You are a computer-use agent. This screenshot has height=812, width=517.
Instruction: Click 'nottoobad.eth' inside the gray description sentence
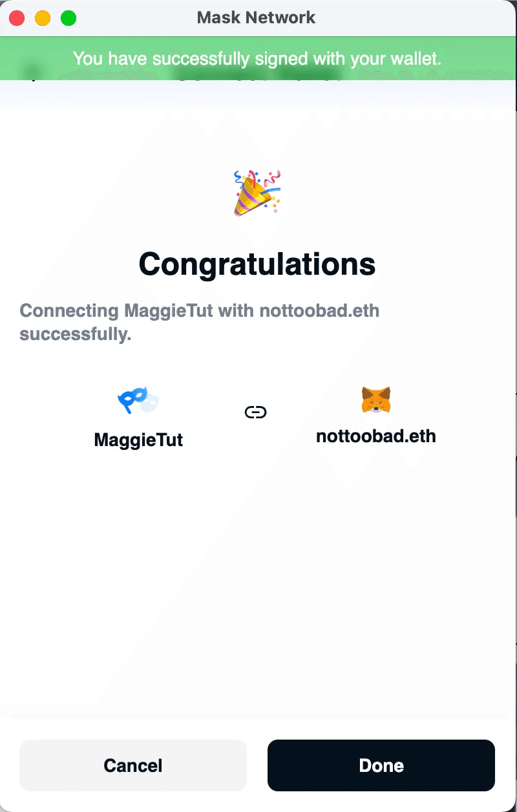pos(319,311)
